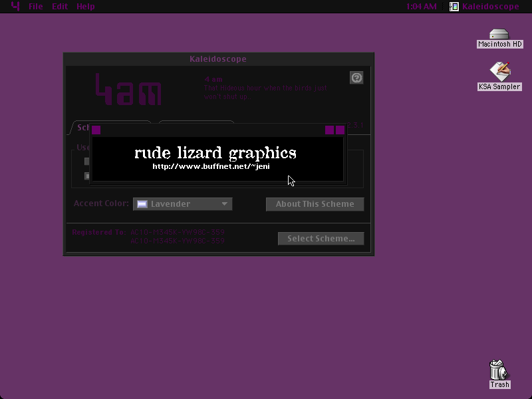Click the large 4am scheme logo
The height and width of the screenshot is (399, 532).
point(128,89)
